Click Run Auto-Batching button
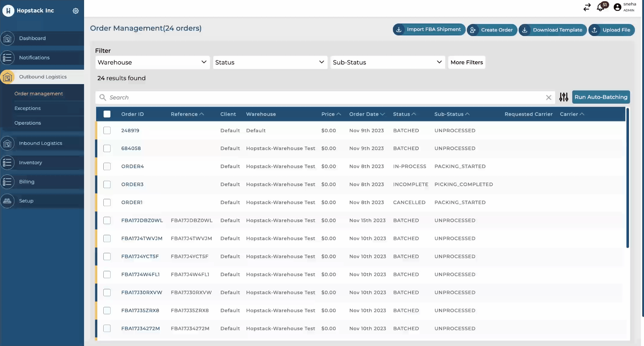 coord(601,97)
